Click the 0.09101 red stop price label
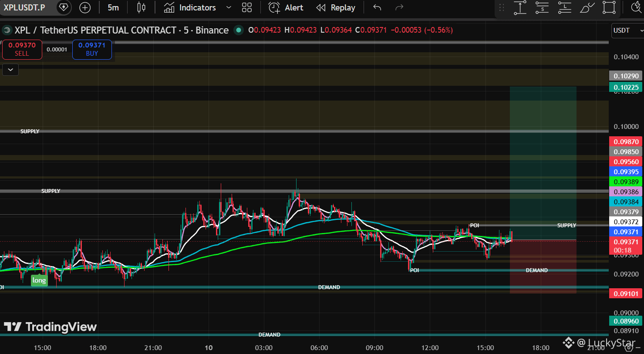This screenshot has width=644, height=354. 626,293
